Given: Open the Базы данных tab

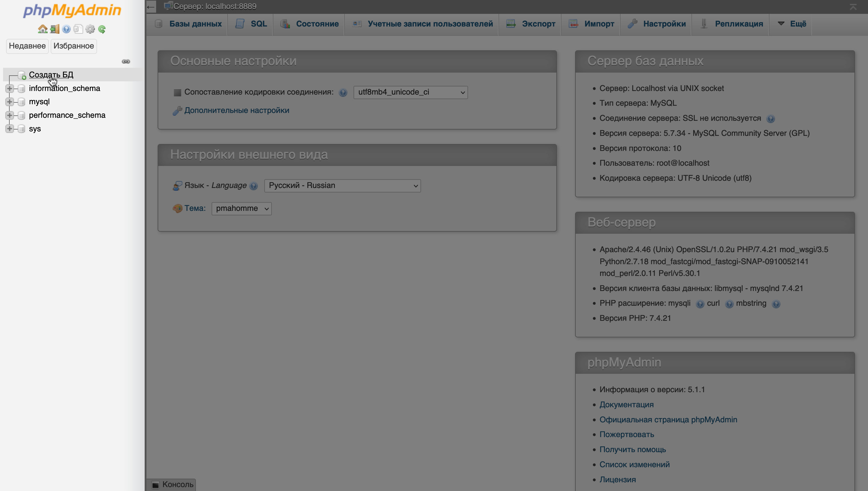Looking at the screenshot, I should 188,24.
